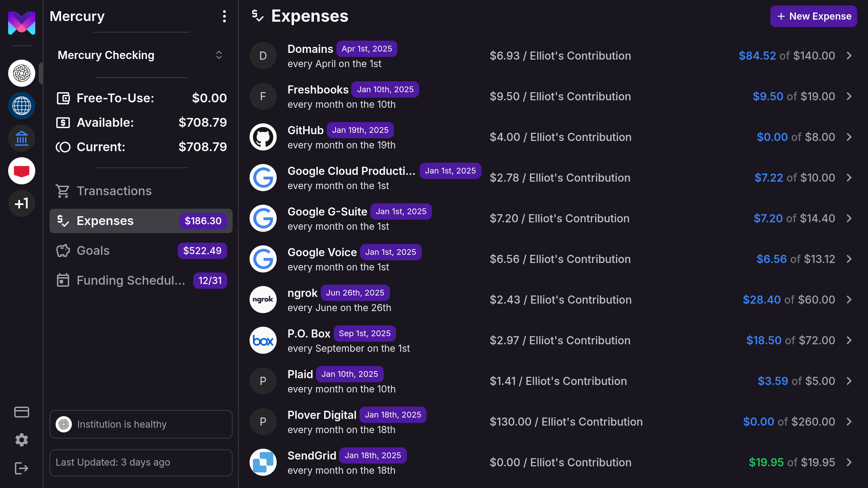This screenshot has width=868, height=488.
Task: Open the Goals section
Action: click(93, 251)
